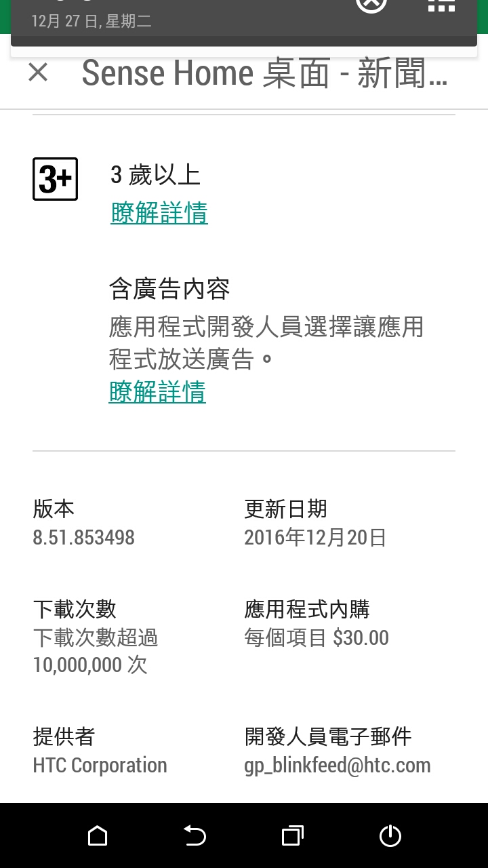Close the Sense Home details page

pos(38,72)
